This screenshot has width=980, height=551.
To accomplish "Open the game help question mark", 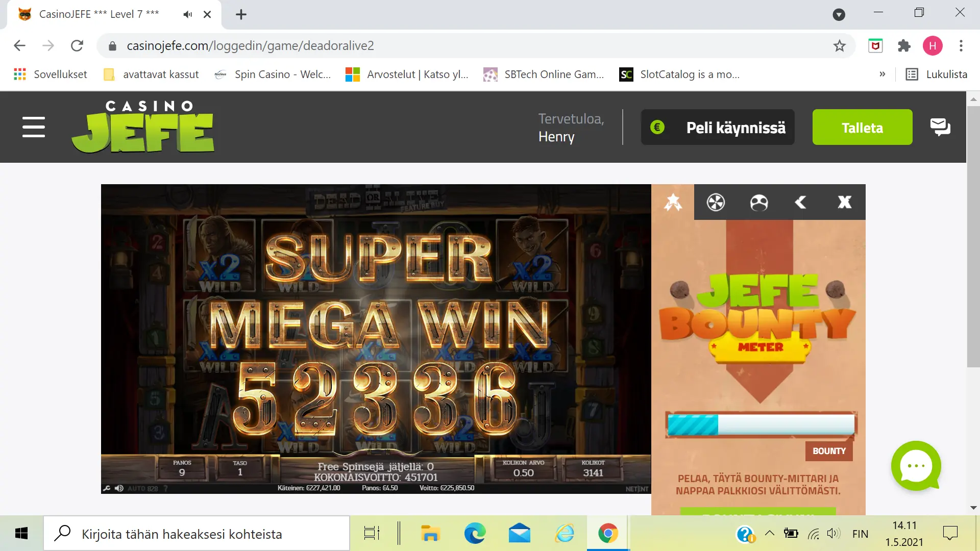I will (166, 488).
